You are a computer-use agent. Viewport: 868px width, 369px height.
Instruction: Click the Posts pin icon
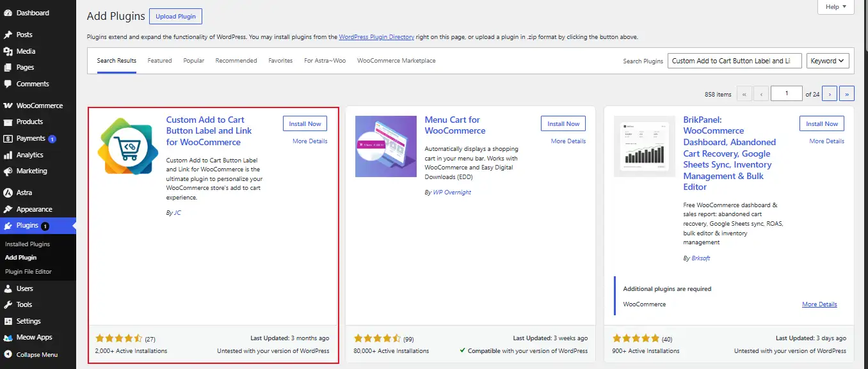[x=8, y=35]
